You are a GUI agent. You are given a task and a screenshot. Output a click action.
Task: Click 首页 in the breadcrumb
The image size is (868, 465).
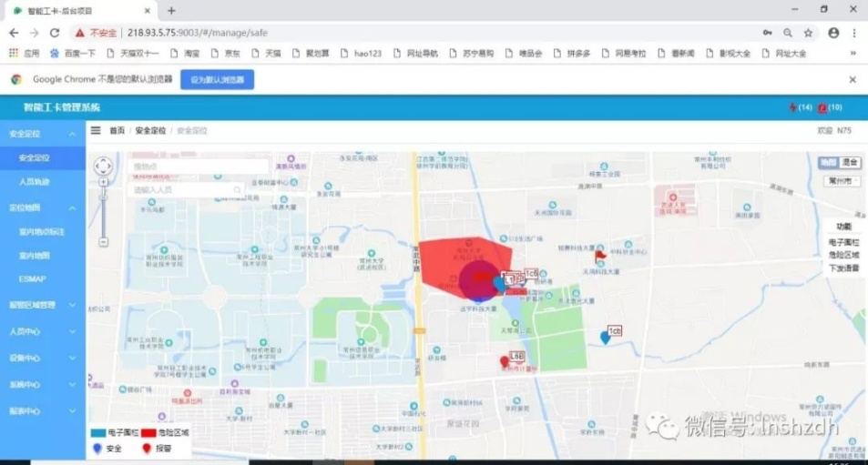[117, 130]
